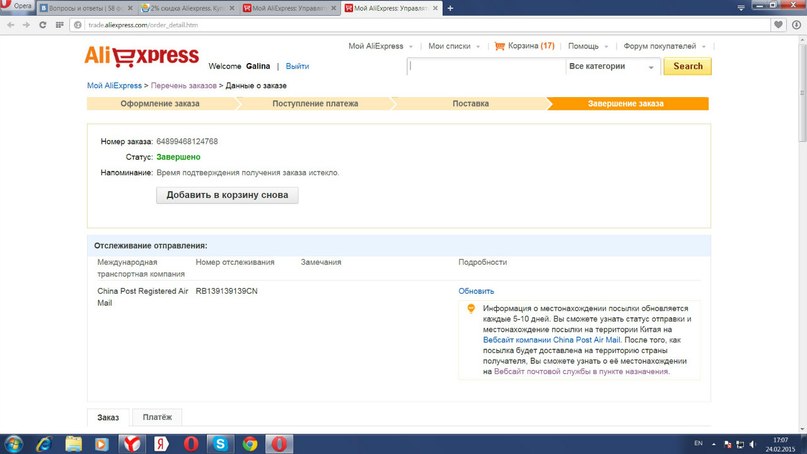Click tracking number RB139139139CN
Screen dimensions: 807x454
tap(226, 291)
